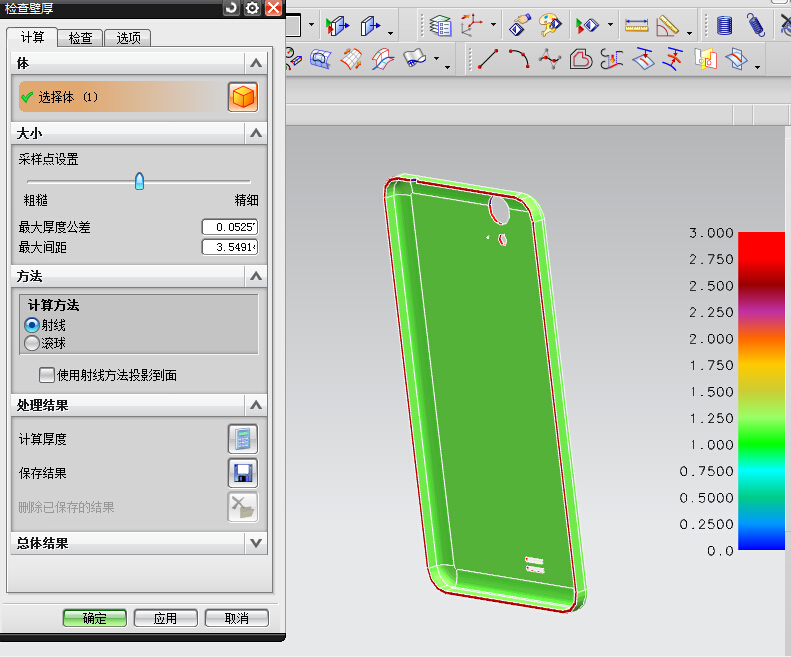
Task: Click the multicolor curved surface icon
Action: (383, 59)
